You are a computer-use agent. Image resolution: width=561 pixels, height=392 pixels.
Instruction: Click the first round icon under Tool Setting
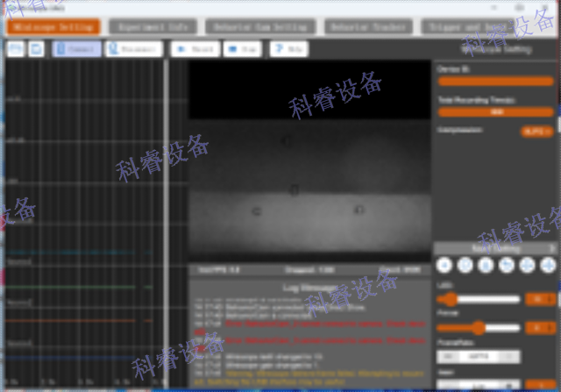point(444,266)
